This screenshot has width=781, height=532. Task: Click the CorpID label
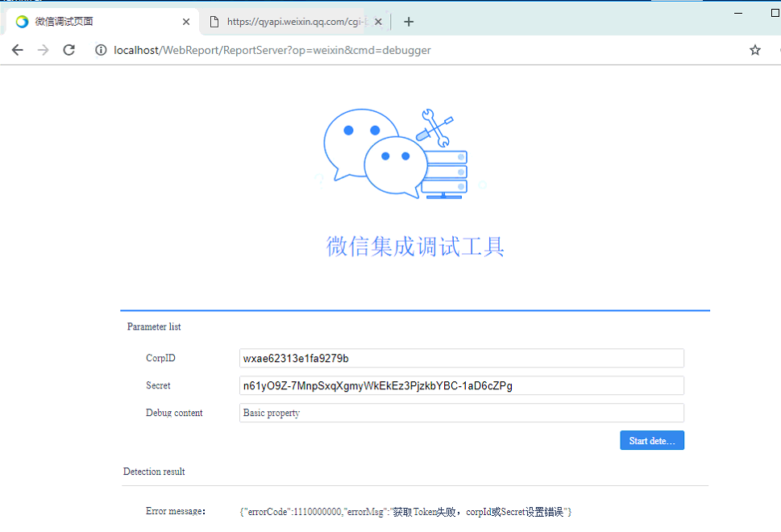pos(160,358)
